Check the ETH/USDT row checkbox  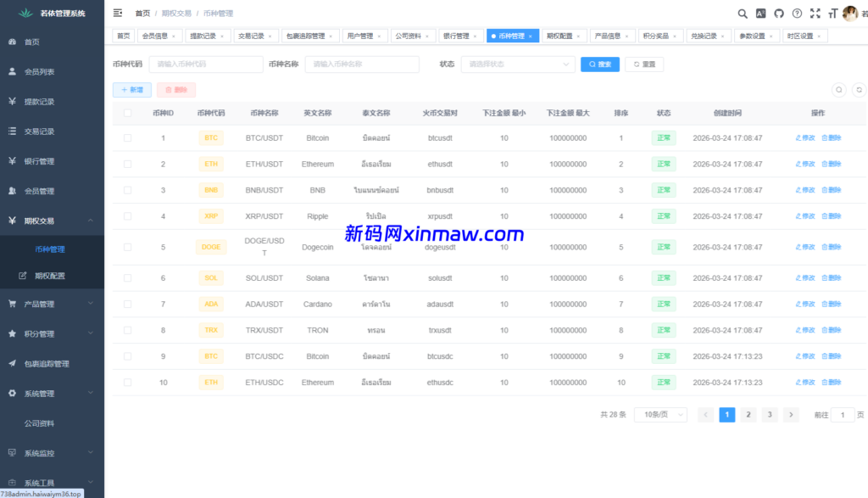[127, 164]
